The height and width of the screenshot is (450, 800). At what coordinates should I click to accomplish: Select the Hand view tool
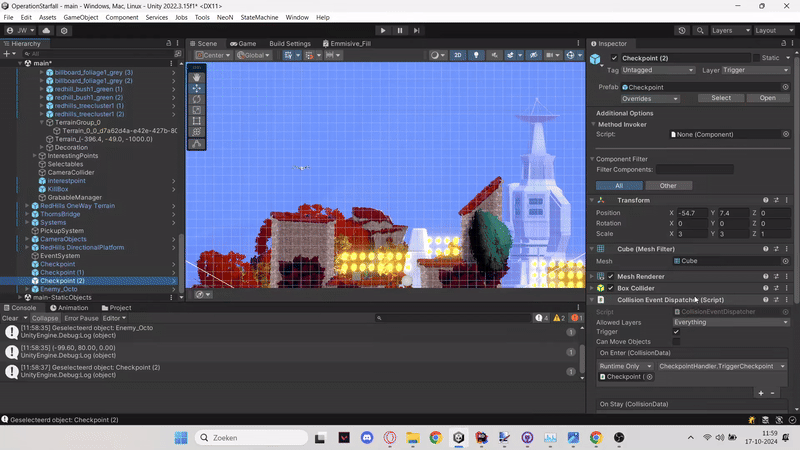tap(197, 76)
